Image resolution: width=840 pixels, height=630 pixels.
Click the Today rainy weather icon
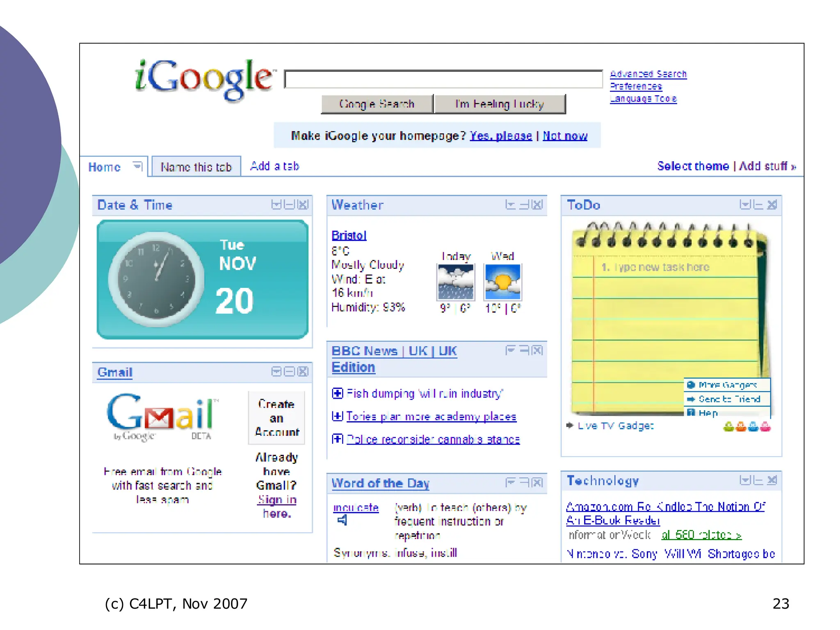[x=455, y=282]
